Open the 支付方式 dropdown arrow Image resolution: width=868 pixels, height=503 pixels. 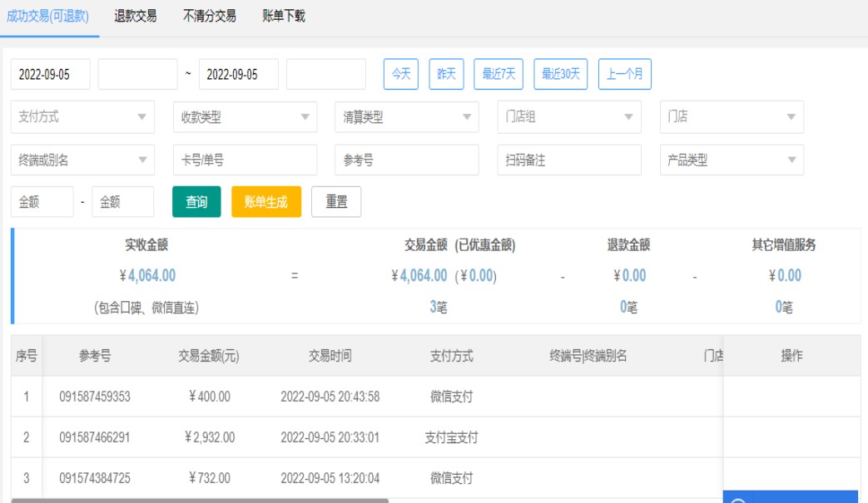click(x=142, y=117)
